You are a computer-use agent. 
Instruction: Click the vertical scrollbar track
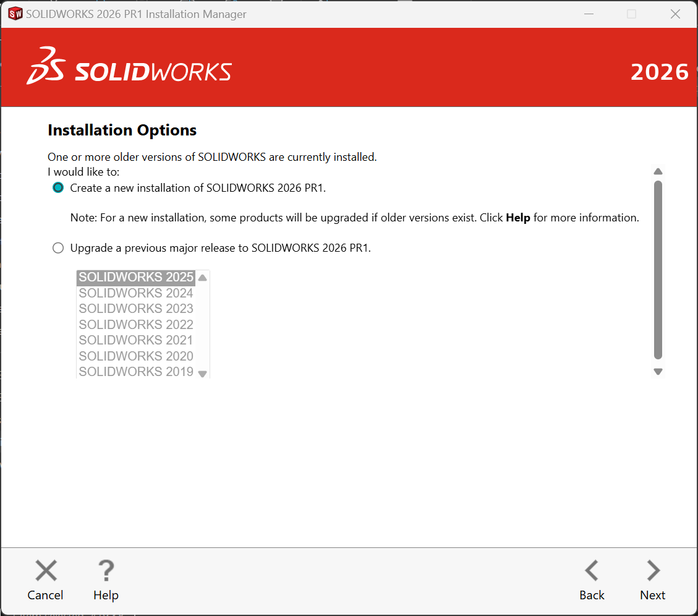point(658,272)
